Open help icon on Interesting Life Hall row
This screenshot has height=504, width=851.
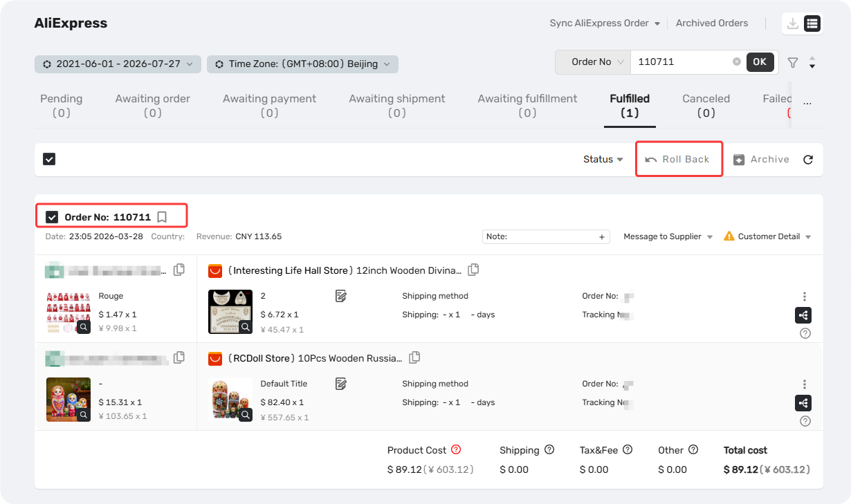tap(805, 333)
